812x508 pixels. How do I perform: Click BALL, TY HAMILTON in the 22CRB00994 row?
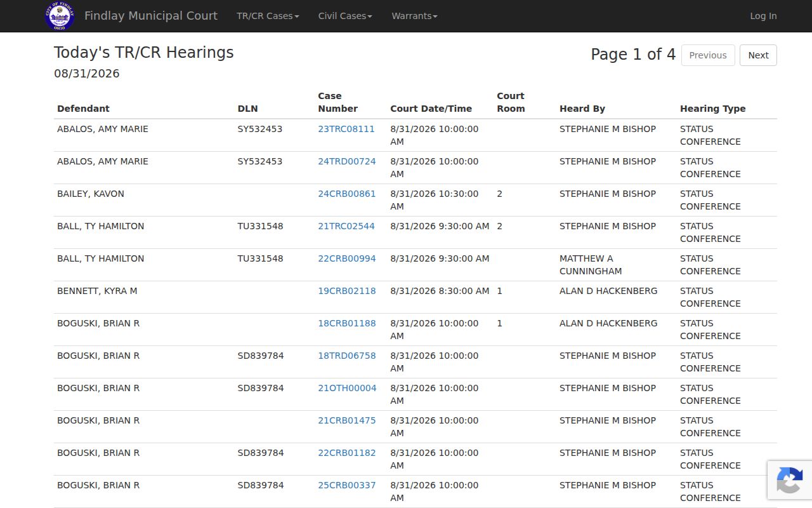[100, 258]
